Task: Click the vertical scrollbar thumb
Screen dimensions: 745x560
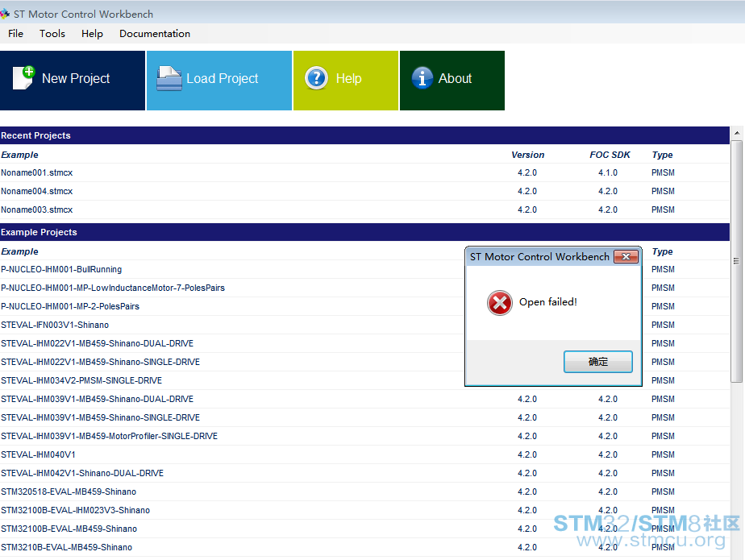Action: pyautogui.click(x=736, y=261)
